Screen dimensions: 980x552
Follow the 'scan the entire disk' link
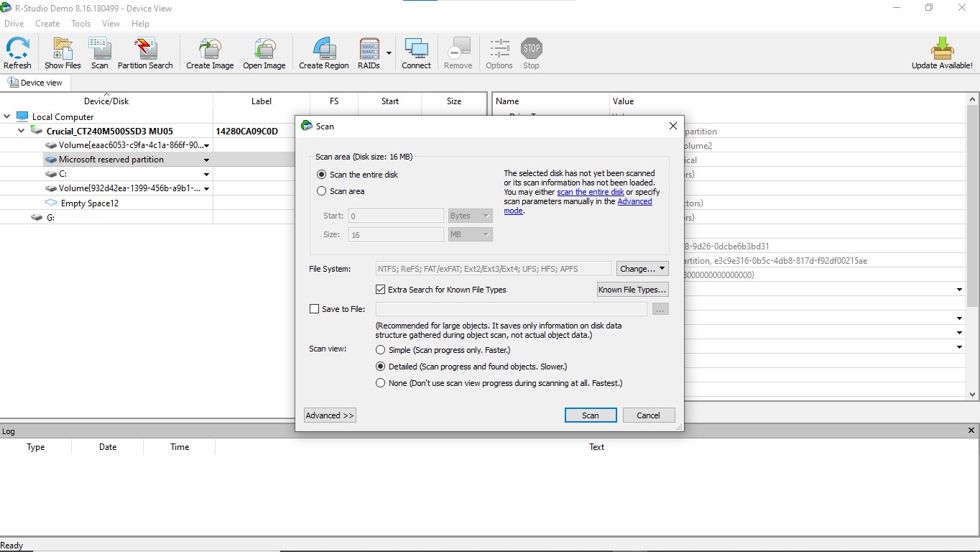point(591,192)
